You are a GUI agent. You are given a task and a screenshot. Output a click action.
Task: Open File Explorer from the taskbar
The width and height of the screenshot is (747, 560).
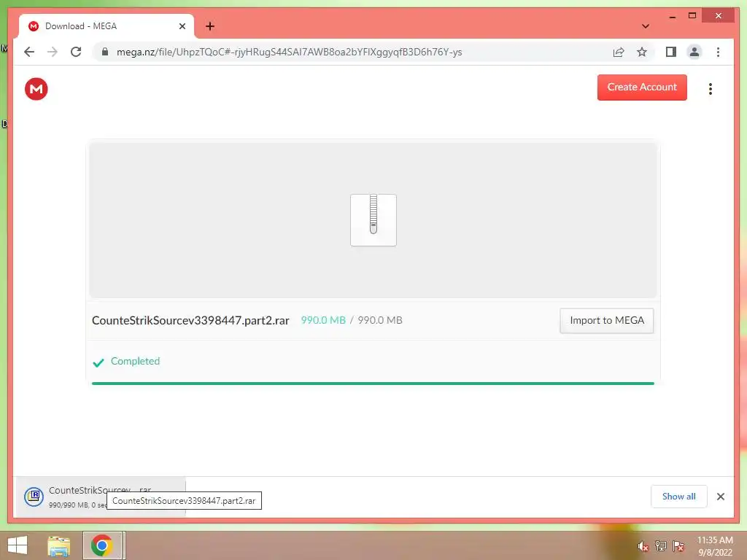coord(59,545)
